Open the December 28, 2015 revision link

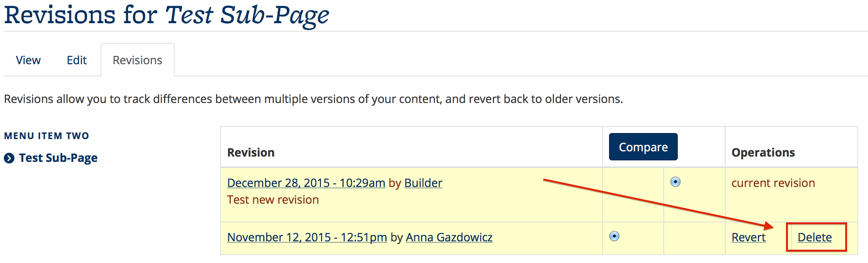coord(306,183)
